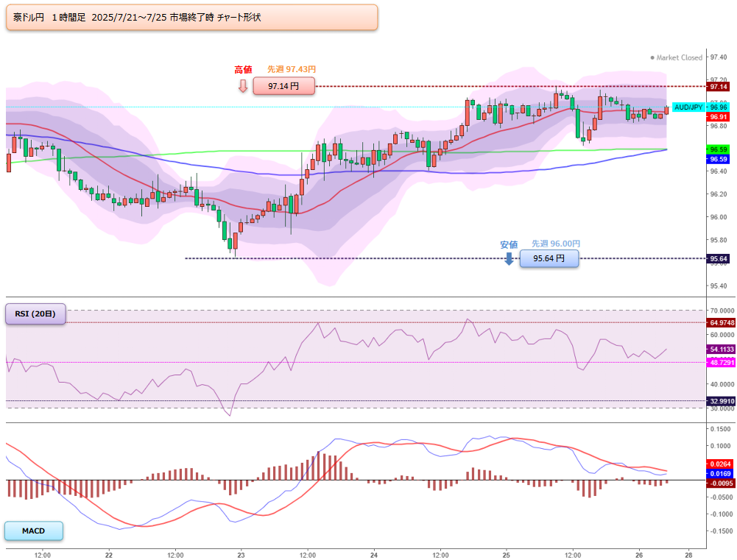Click the 安値 blue text label
737x560 pixels.
(x=509, y=245)
